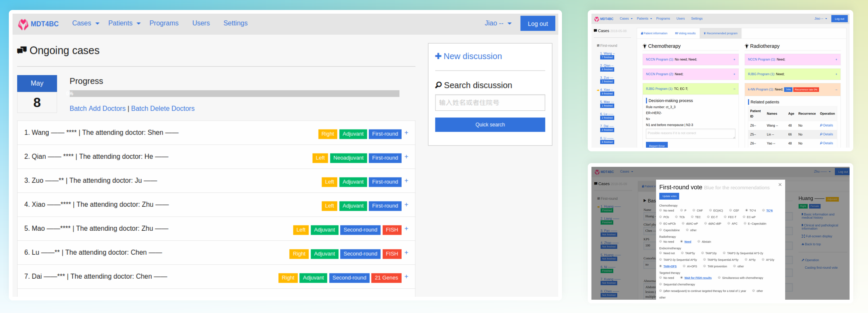The height and width of the screenshot is (313, 868).
Task: Click Log out in the Ongoing cases window
Action: coord(538,23)
